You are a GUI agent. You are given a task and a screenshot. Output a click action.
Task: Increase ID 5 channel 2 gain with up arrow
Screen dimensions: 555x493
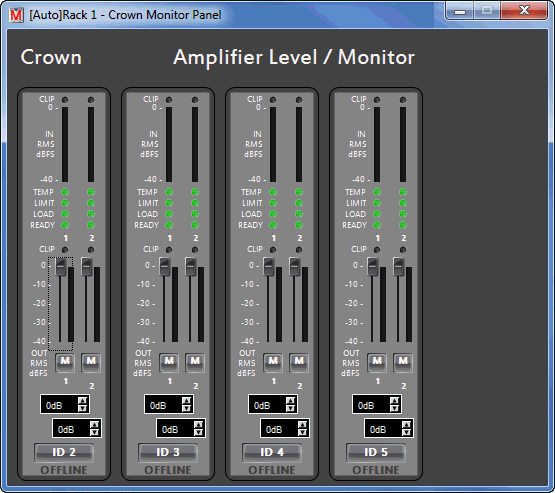click(x=407, y=425)
